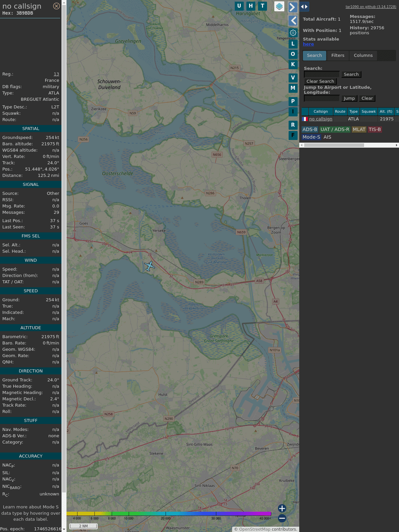
Task: Close the selected aircraft info panel
Action: [57, 6]
